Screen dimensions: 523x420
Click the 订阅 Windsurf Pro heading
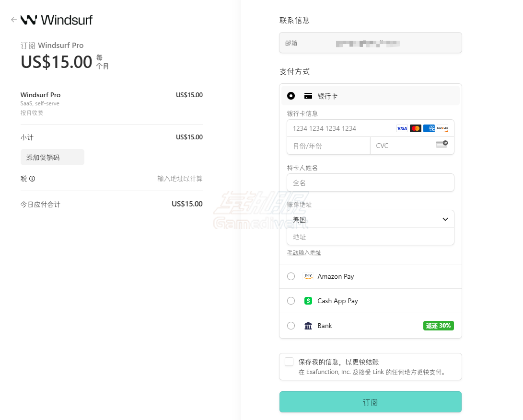coord(52,45)
